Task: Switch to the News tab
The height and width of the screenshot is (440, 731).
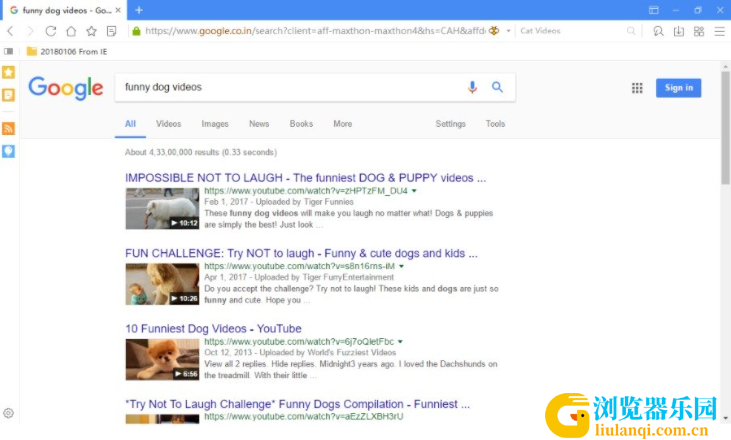Action: (x=259, y=124)
